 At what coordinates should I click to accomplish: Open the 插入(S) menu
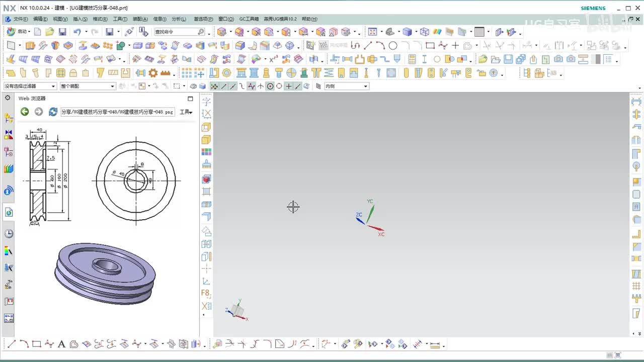80,19
